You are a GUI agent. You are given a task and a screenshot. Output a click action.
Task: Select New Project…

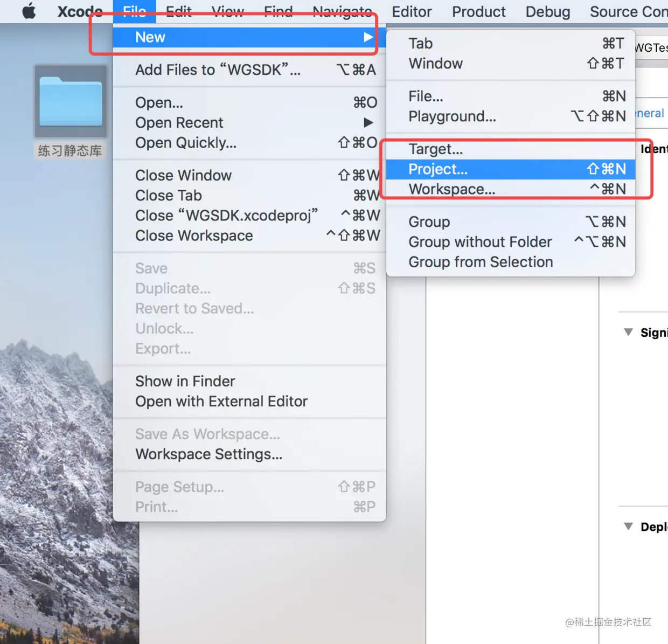(511, 169)
